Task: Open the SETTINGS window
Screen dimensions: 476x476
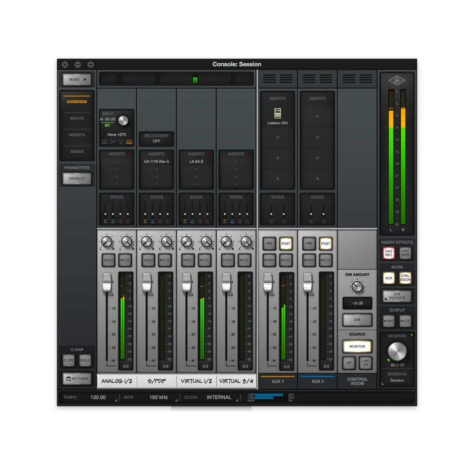Action: 77,379
